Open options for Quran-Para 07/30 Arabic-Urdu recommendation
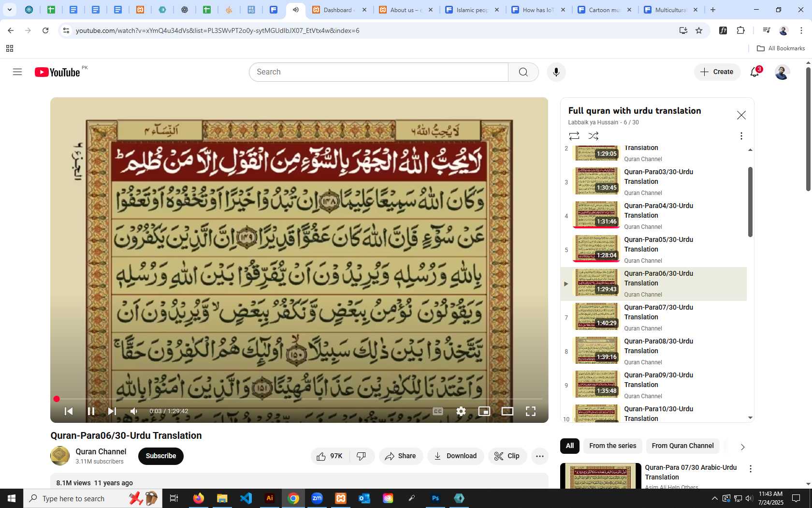 point(751,469)
